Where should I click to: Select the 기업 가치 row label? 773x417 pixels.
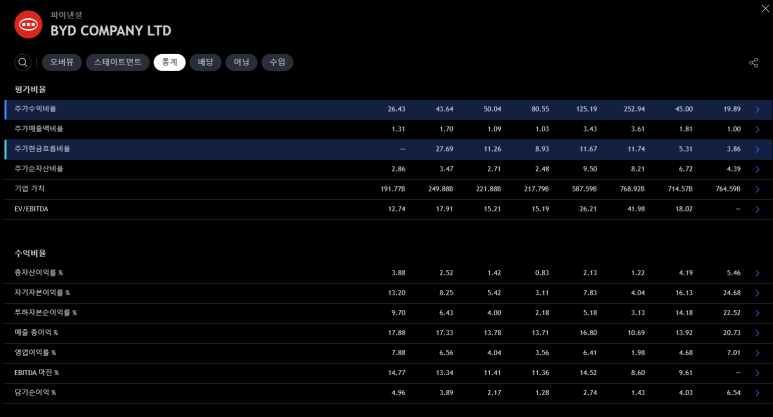click(x=29, y=189)
